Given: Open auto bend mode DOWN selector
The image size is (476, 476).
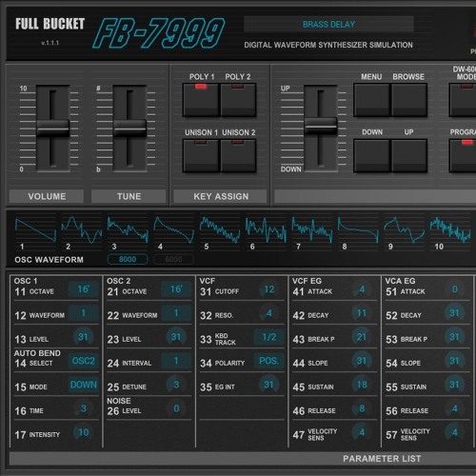Looking at the screenshot, I should [x=83, y=385].
